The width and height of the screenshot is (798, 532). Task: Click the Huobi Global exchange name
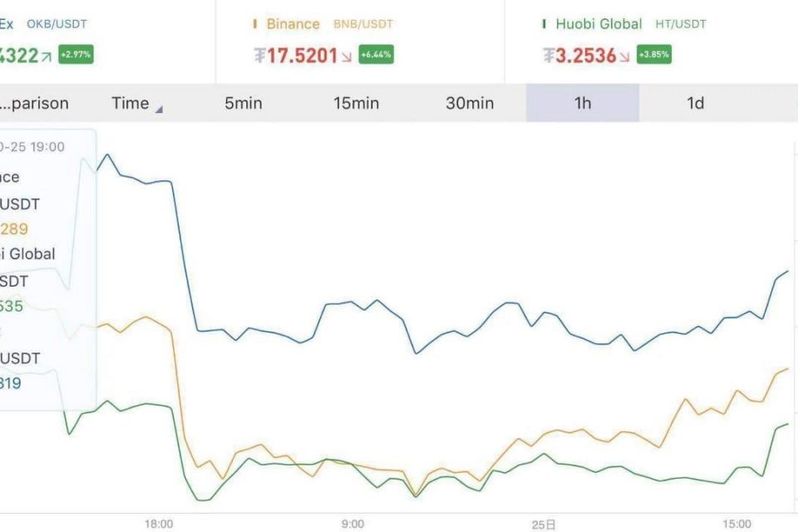click(598, 24)
